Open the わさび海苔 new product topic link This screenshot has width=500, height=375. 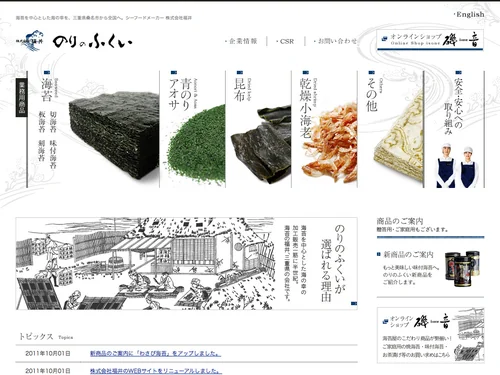155,353
